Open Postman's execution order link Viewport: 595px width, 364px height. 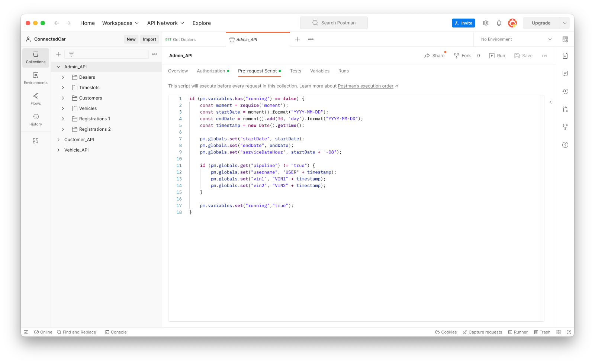coord(366,86)
